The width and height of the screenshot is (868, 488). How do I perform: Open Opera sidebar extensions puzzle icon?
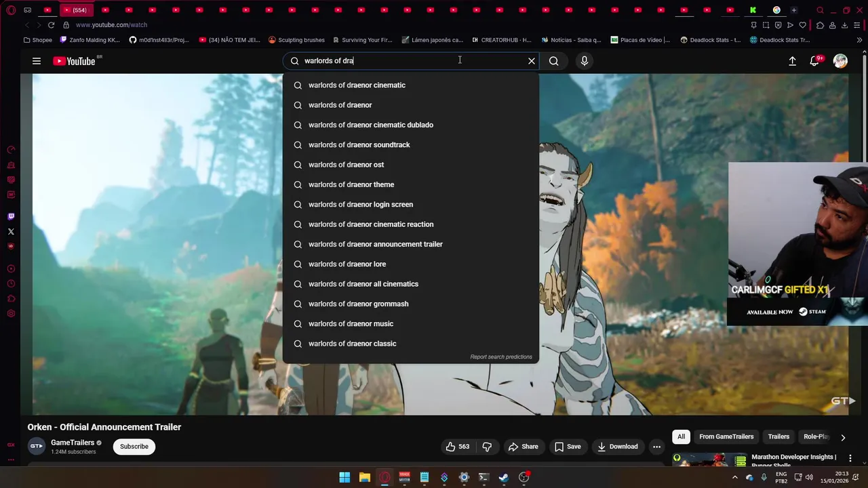11,299
